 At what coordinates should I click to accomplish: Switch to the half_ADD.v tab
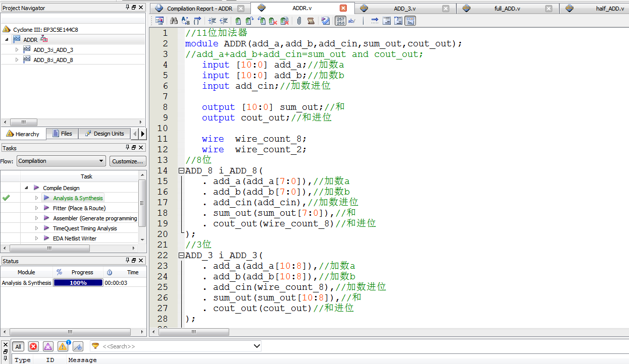(x=595, y=9)
